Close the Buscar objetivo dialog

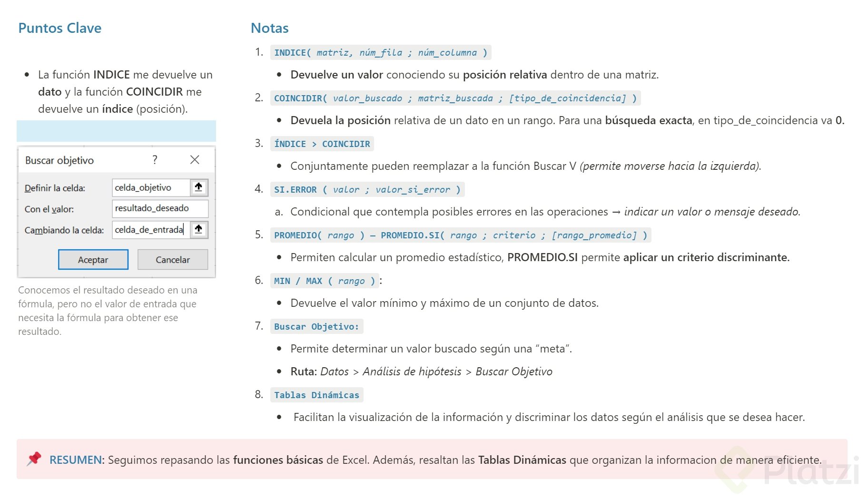[x=195, y=160]
